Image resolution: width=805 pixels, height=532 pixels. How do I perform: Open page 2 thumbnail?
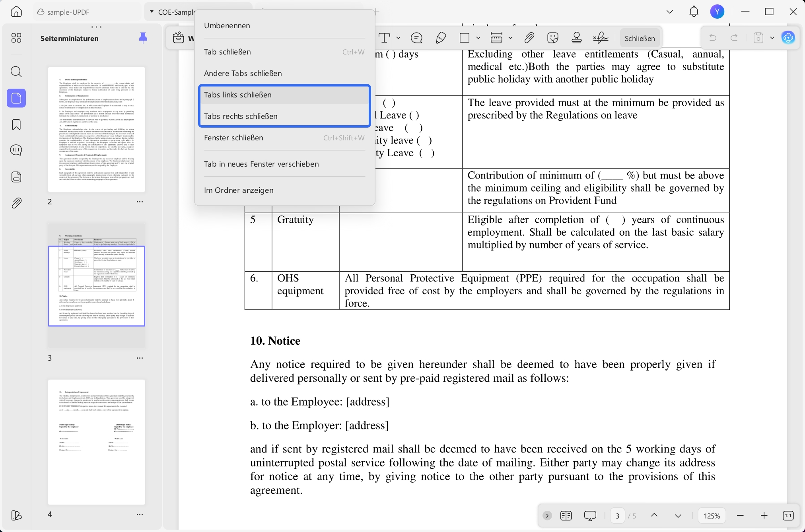(x=97, y=130)
